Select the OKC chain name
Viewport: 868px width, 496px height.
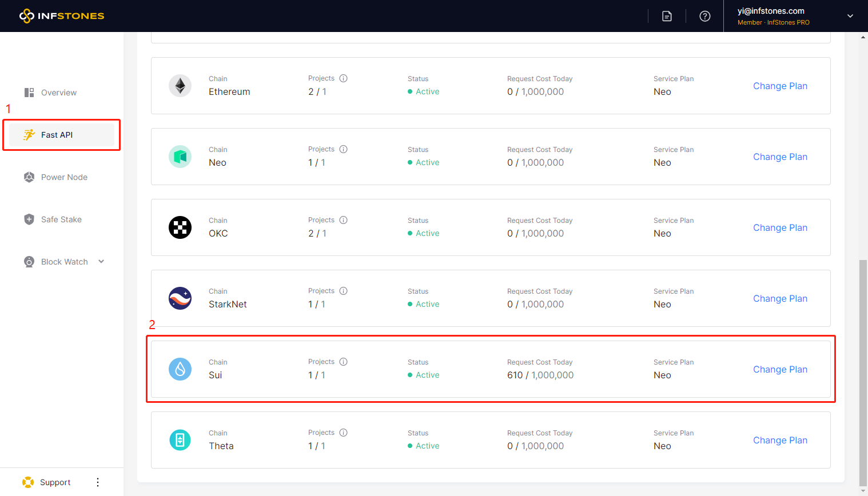tap(218, 234)
